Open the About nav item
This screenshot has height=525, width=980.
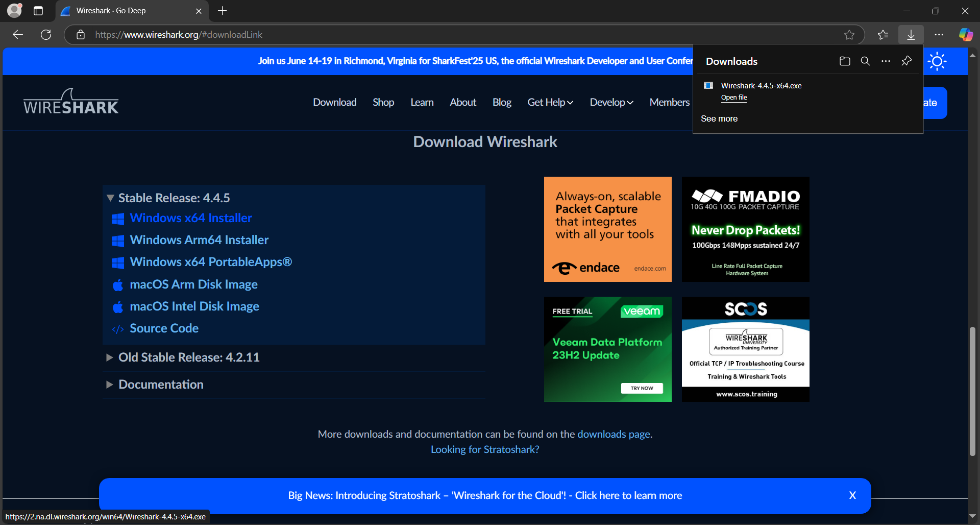463,102
